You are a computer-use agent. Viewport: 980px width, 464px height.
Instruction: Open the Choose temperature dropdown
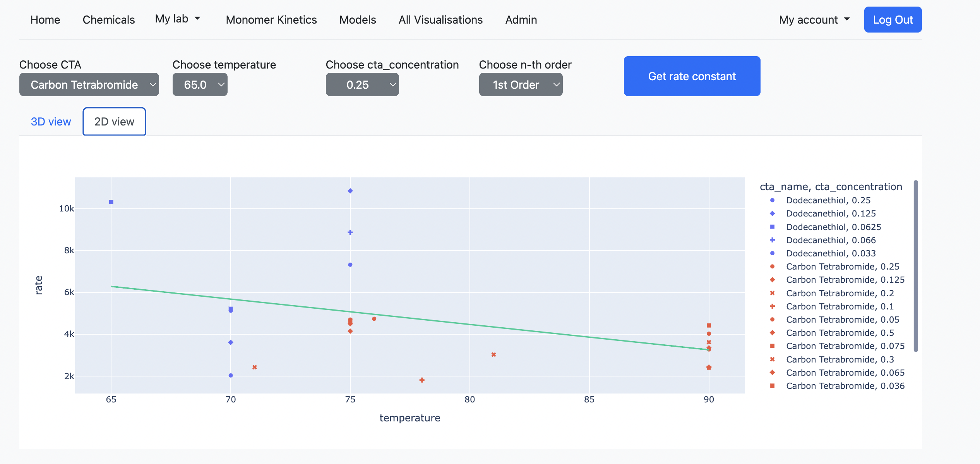click(x=200, y=84)
